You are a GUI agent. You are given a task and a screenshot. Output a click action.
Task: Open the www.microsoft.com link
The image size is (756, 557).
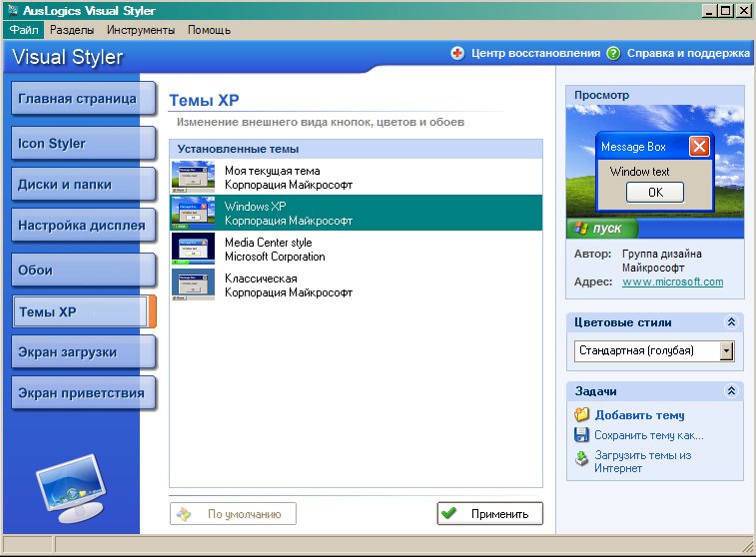click(672, 281)
